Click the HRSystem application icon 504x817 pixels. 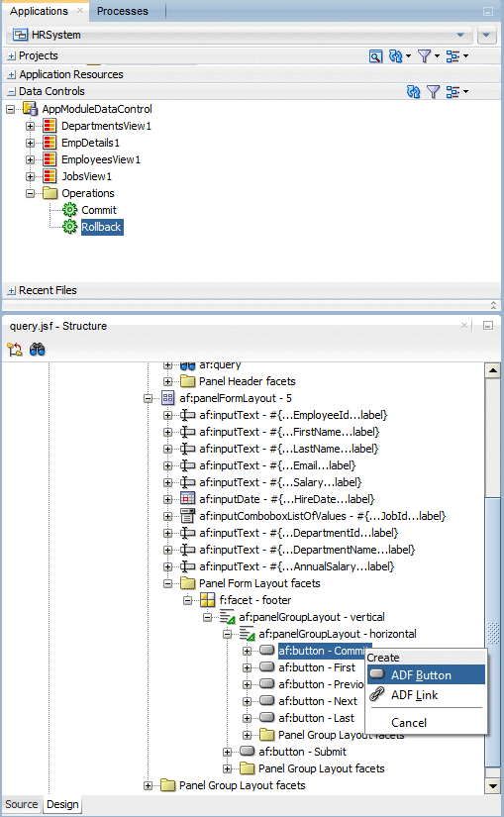21,35
